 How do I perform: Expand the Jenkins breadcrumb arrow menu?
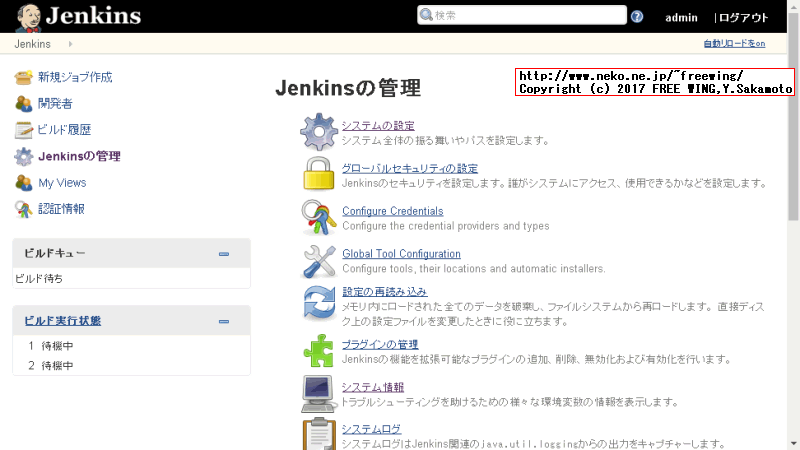70,44
